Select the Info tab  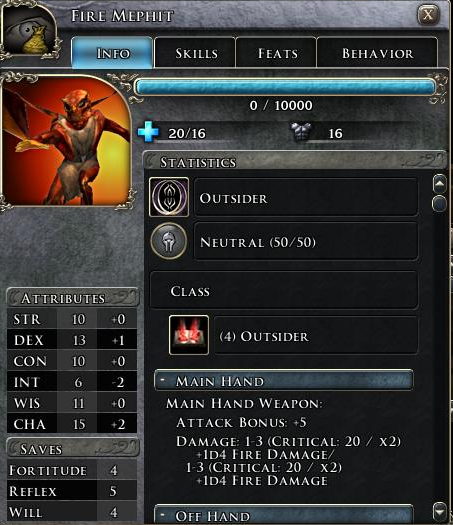pos(112,53)
